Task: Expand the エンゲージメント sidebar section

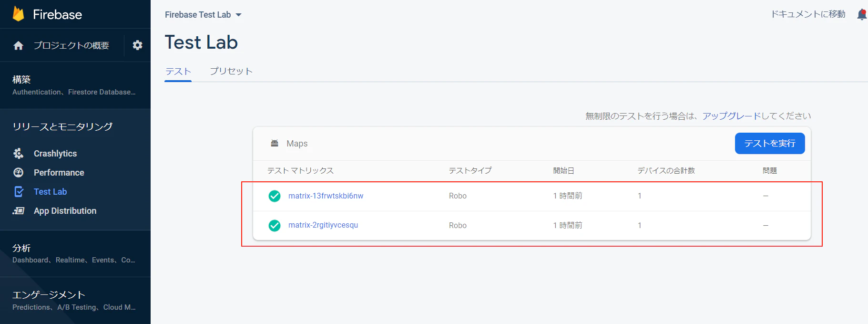Action: point(75,301)
